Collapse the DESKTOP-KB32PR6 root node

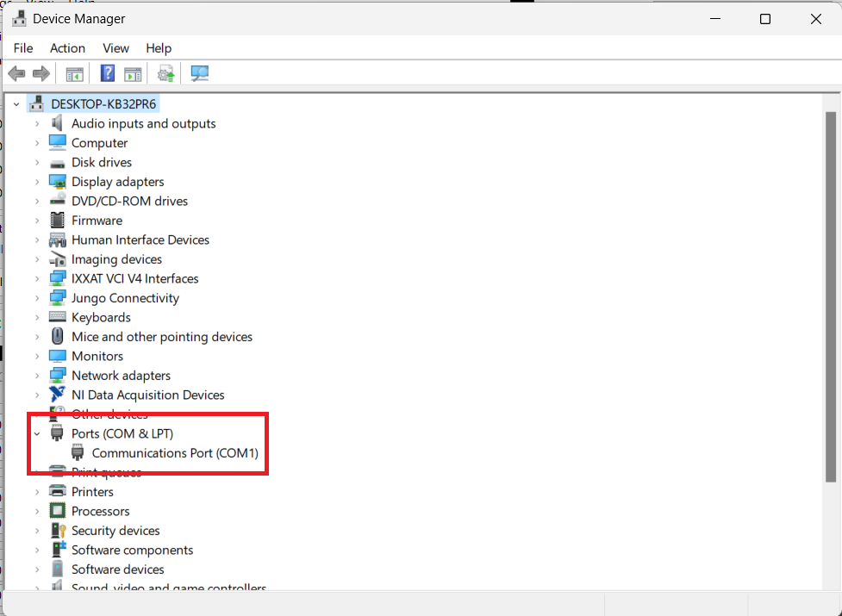16,104
